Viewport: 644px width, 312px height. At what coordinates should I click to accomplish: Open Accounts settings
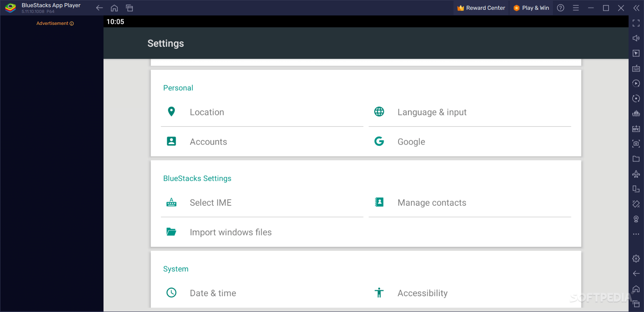[262, 142]
